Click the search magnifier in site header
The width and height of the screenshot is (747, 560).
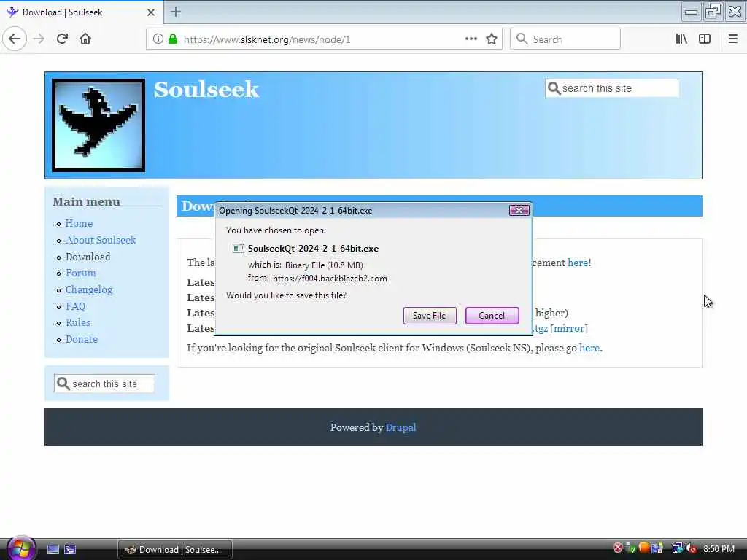pos(554,88)
